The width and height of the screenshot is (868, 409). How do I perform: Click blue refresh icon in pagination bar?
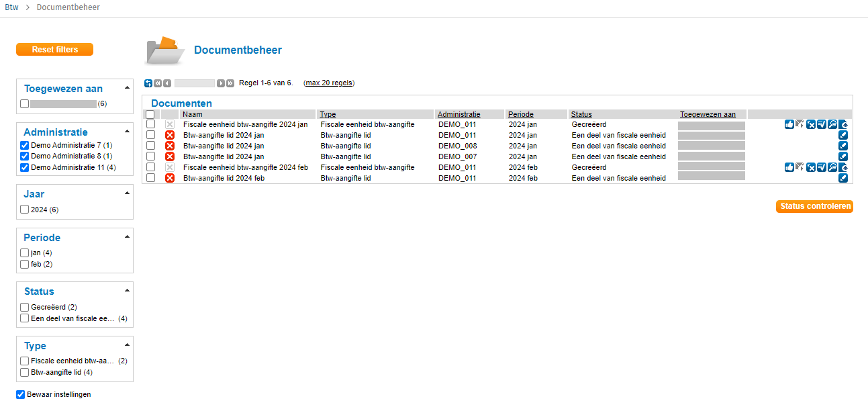[x=148, y=83]
